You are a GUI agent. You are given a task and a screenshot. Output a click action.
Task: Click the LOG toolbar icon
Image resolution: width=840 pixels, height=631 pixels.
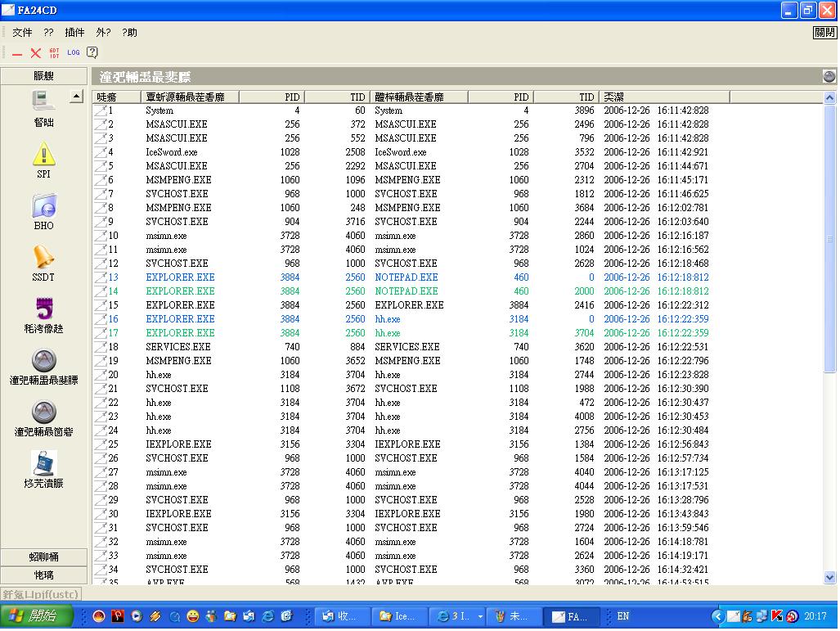click(x=74, y=53)
